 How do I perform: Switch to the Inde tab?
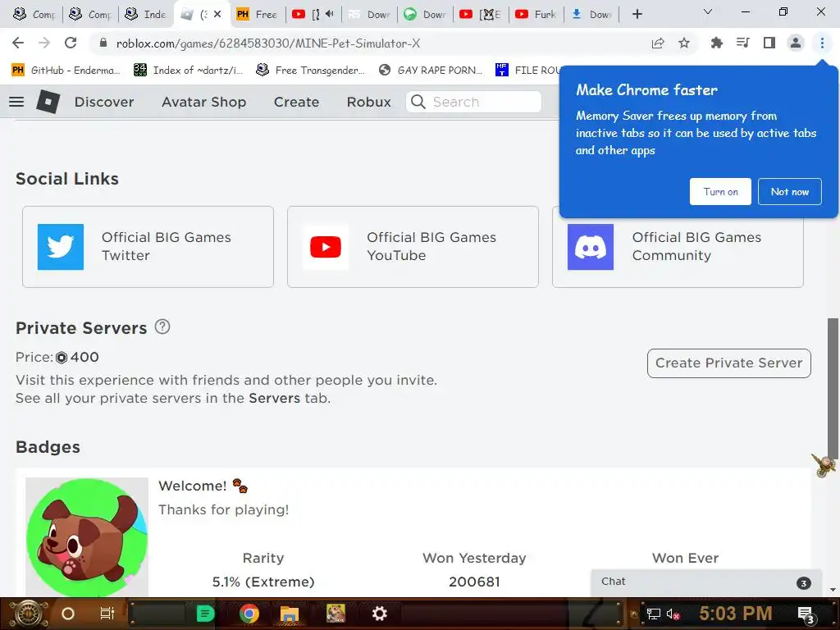pyautogui.click(x=146, y=14)
